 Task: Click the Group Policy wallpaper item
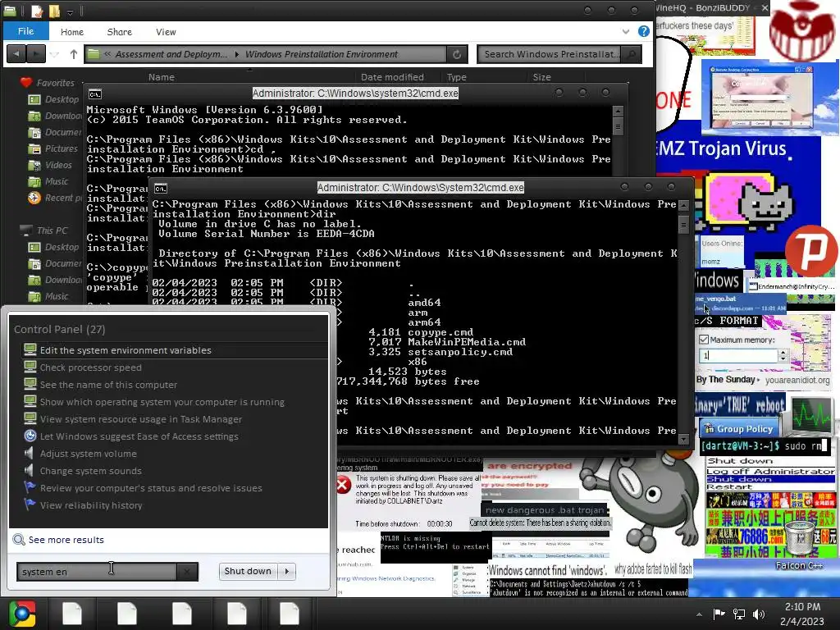(x=739, y=428)
